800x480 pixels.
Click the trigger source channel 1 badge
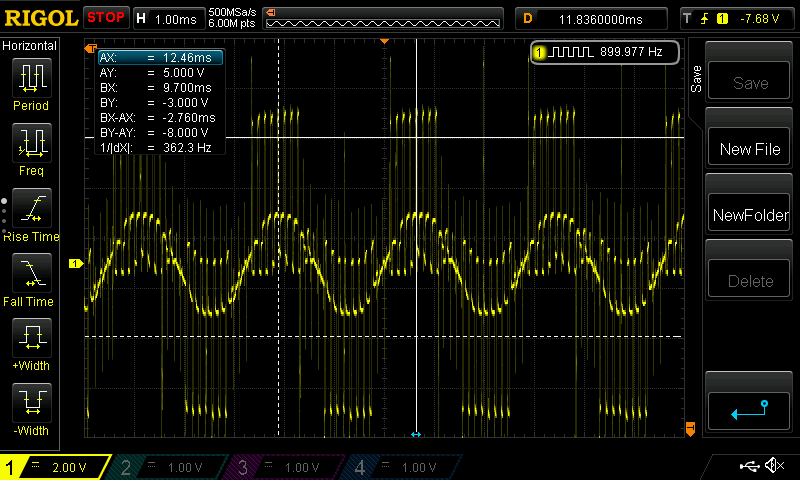tap(722, 19)
